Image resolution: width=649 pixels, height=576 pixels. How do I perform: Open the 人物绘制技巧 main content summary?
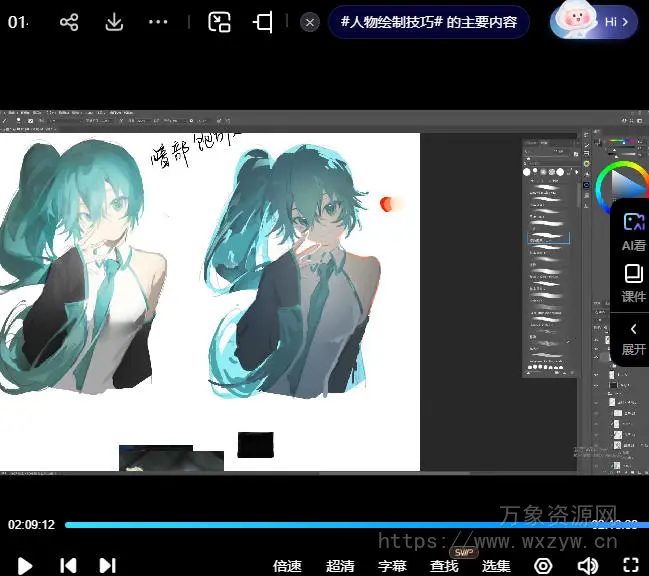429,22
